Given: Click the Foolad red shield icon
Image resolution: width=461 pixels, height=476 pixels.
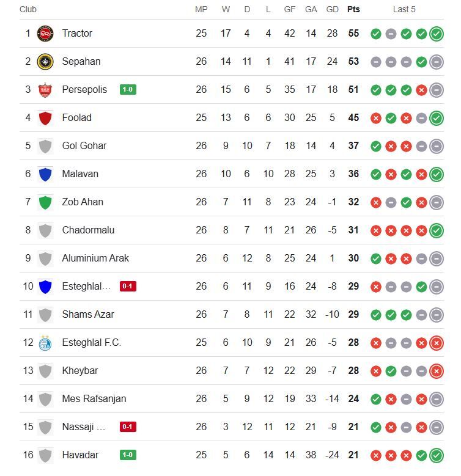Looking at the screenshot, I should point(45,117).
